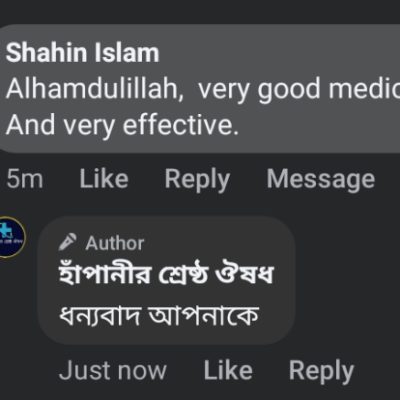Select the 'Alhamdulillah, very good' comment line
Image resolution: width=400 pixels, height=400 pixels.
pos(203,89)
